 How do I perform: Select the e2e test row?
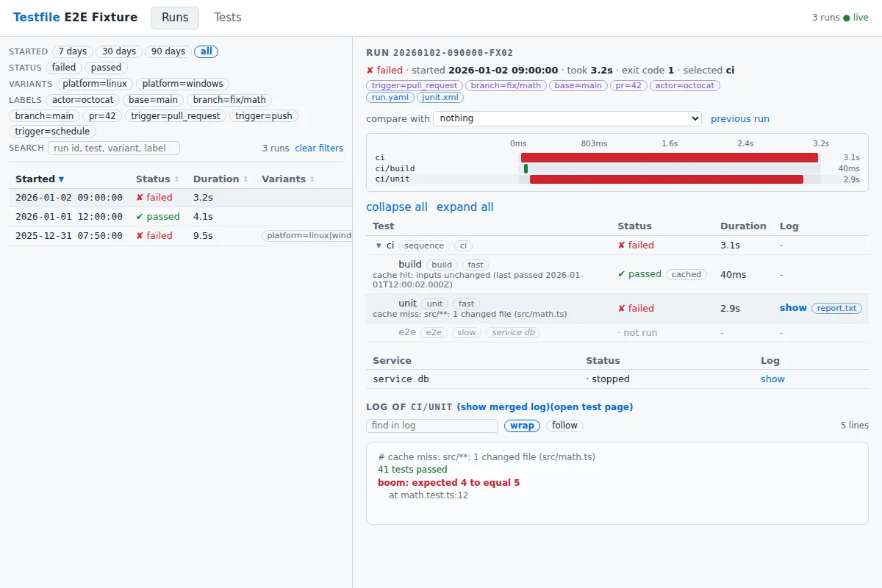(617, 332)
